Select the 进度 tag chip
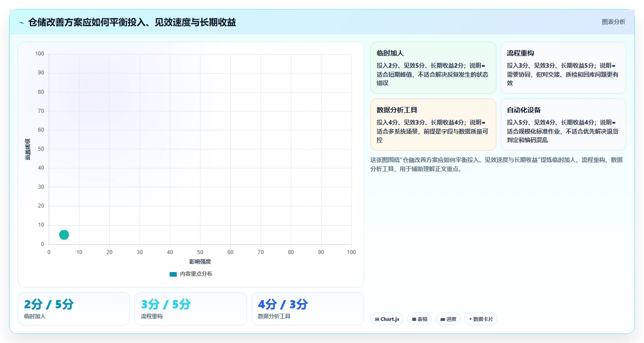The width and height of the screenshot is (644, 343). pyautogui.click(x=448, y=319)
